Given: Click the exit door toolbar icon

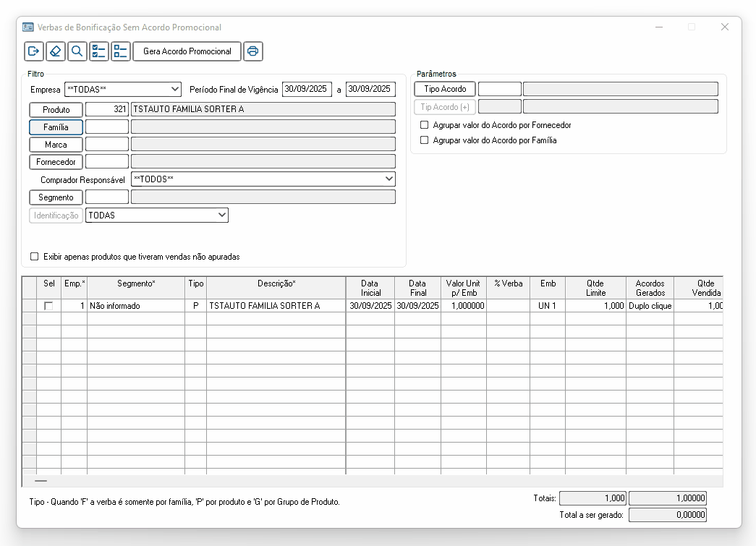Looking at the screenshot, I should tap(34, 51).
